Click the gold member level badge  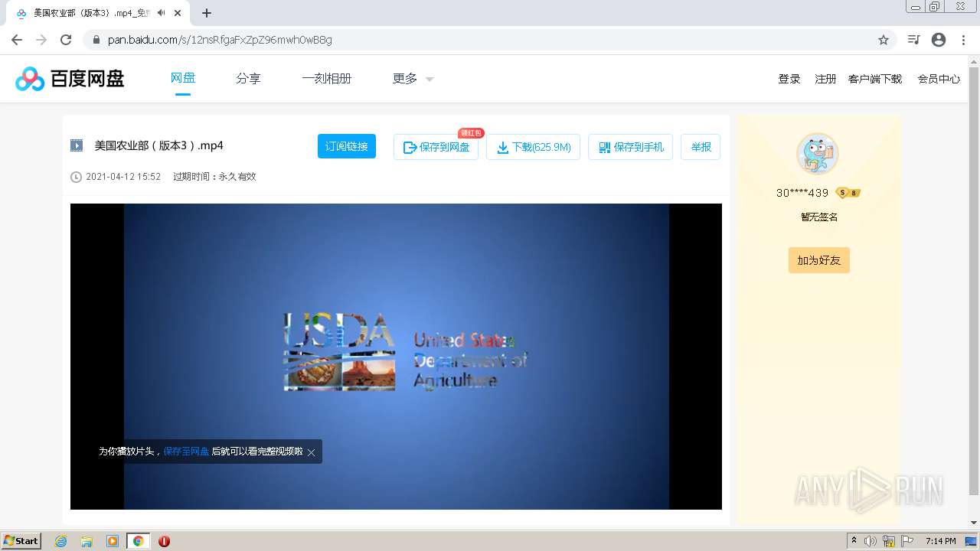[848, 193]
